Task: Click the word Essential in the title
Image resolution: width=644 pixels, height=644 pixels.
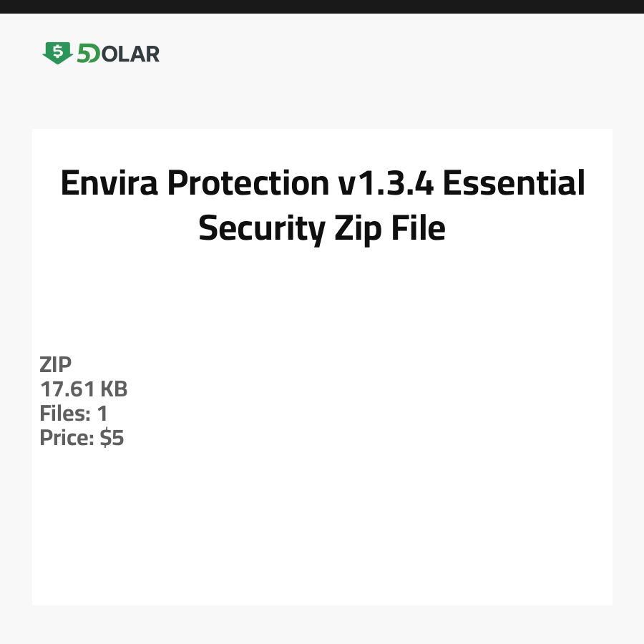Action: [x=513, y=183]
